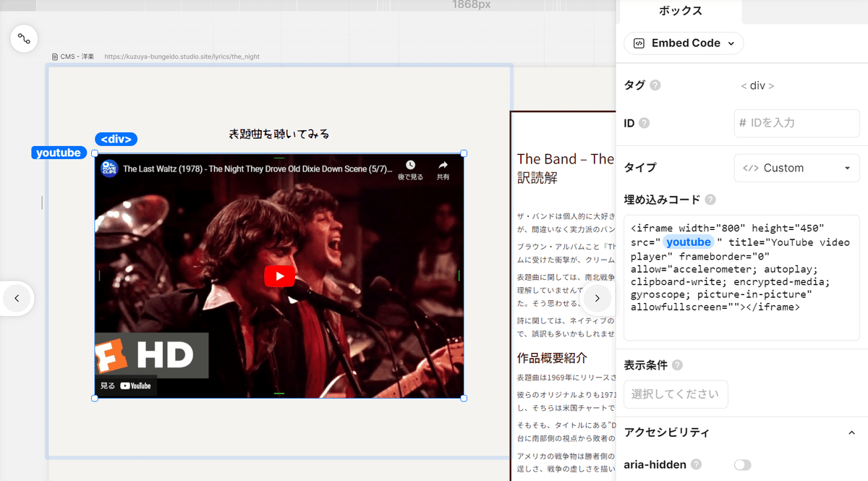This screenshot has height=481, width=868.
Task: Click the 表題曲を聴いてみる heading text
Action: [x=279, y=134]
